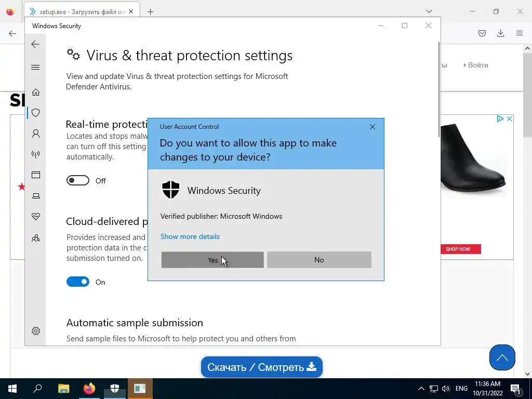Open a new Firefox tab
This screenshot has height=399, width=532.
pos(150,12)
